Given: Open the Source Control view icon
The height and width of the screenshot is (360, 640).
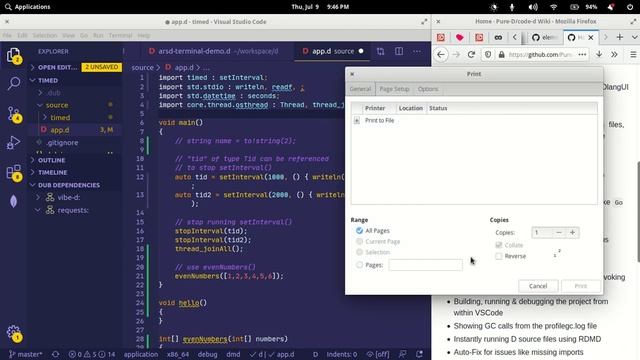Looking at the screenshot, I should [x=13, y=114].
